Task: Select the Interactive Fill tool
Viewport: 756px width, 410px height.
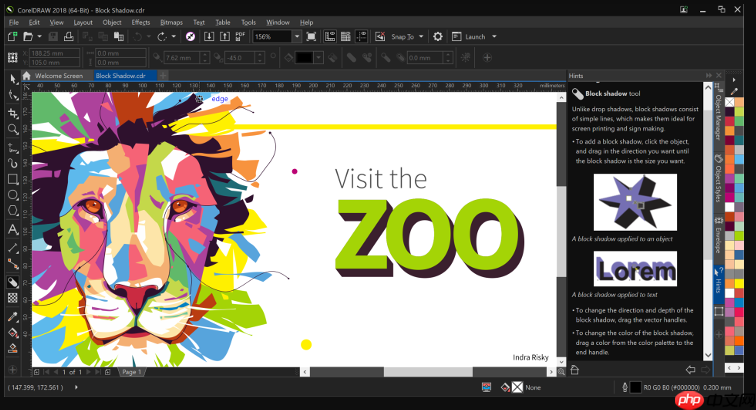Action: (x=13, y=332)
